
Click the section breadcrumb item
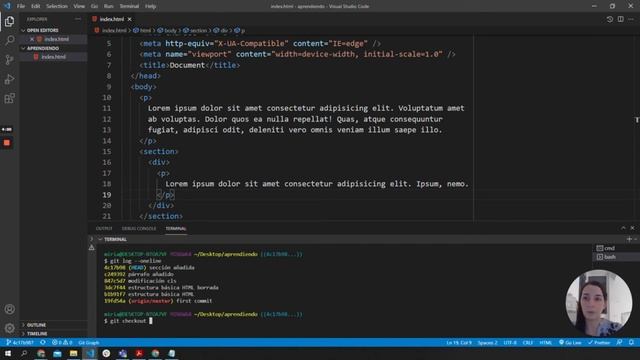click(195, 31)
